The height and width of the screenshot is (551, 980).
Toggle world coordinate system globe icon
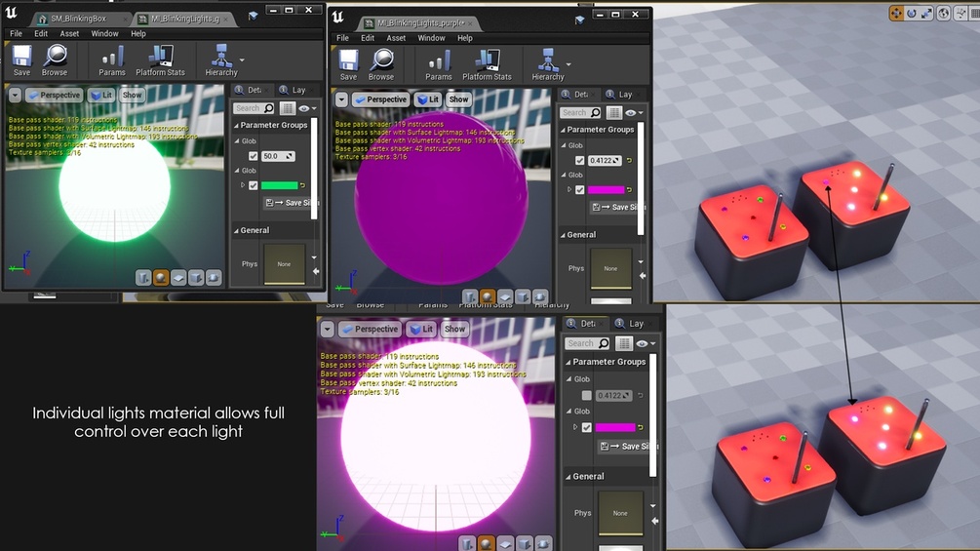(x=944, y=13)
